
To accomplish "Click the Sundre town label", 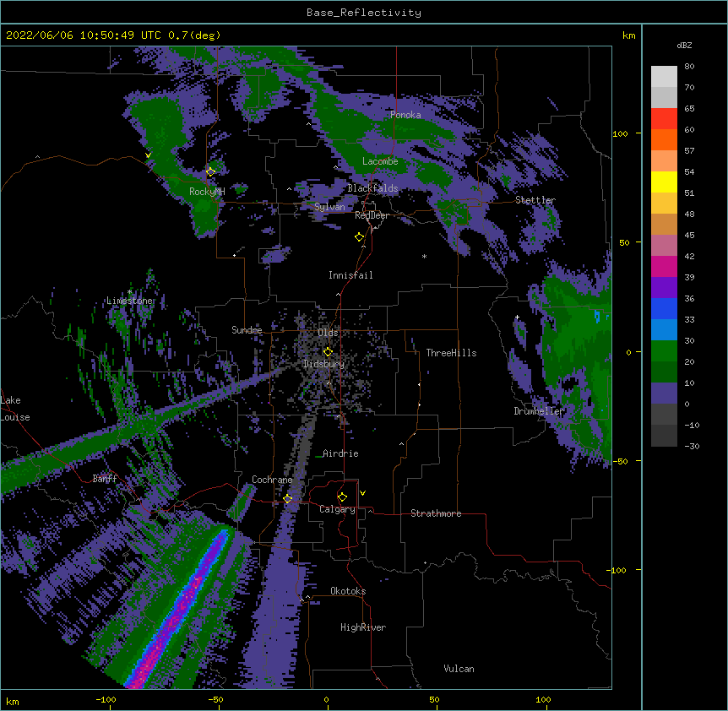I will 247,330.
